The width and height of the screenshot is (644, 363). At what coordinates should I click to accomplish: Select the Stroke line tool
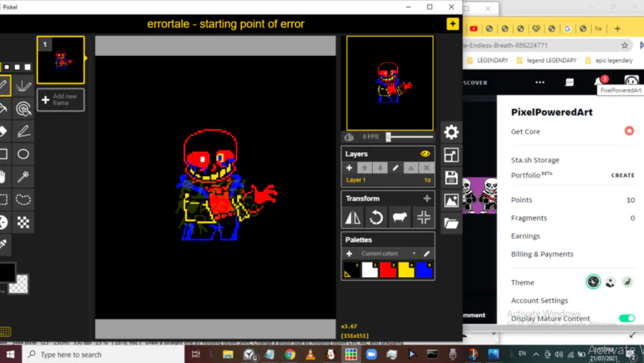point(23,131)
